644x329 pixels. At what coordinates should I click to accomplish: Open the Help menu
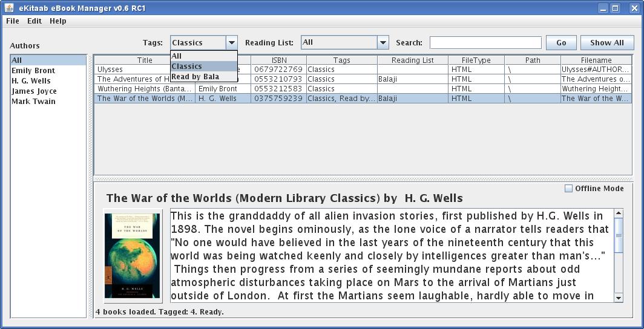tap(58, 21)
